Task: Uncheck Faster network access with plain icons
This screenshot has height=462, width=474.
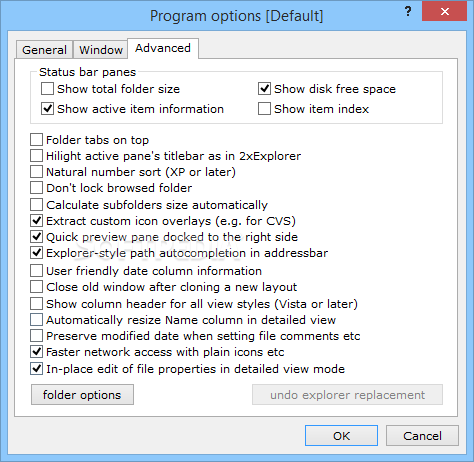Action: (x=36, y=352)
